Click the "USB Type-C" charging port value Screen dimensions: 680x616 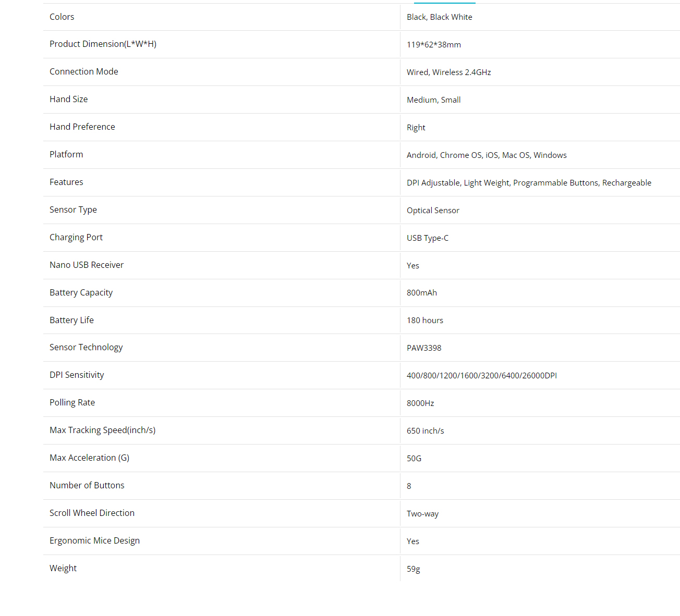[427, 238]
